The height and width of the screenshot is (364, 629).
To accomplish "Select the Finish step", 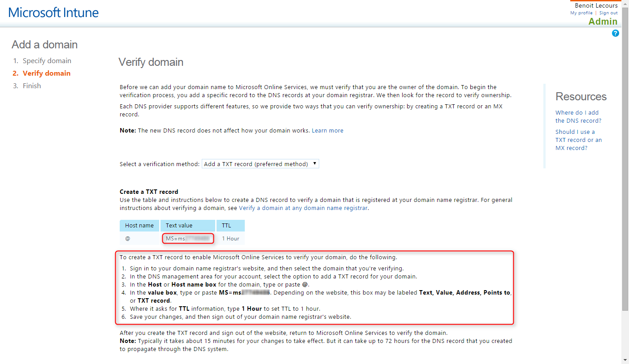I will (32, 86).
